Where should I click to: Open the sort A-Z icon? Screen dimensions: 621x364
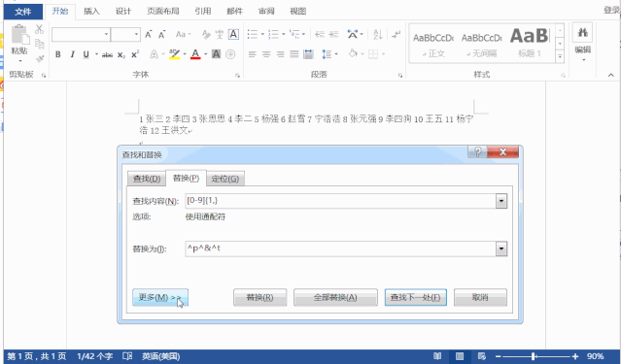click(378, 34)
